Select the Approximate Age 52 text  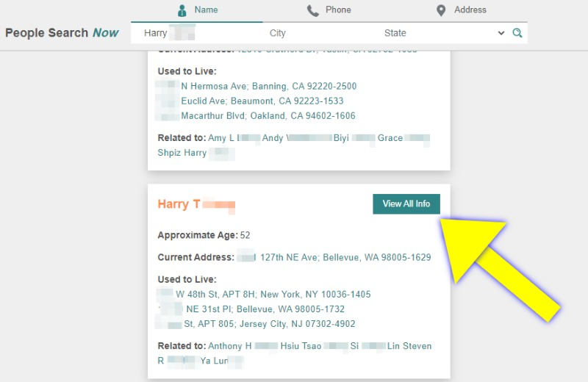(204, 235)
